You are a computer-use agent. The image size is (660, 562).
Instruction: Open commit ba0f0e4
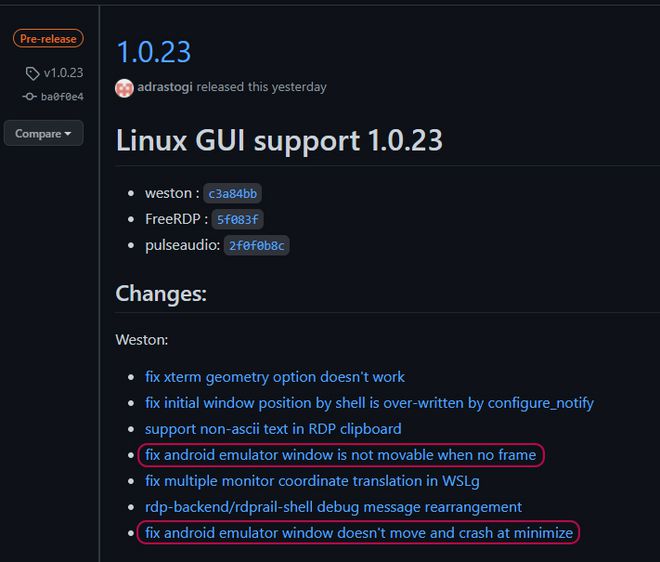(62, 97)
